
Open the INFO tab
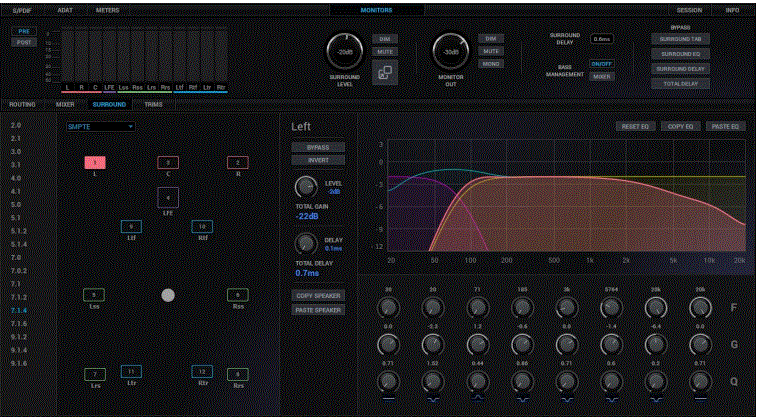click(732, 10)
